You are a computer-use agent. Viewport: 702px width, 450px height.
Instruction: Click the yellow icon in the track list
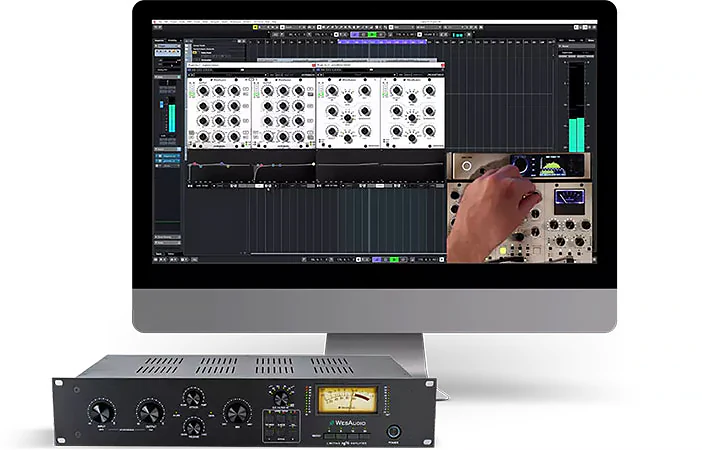coord(195,53)
